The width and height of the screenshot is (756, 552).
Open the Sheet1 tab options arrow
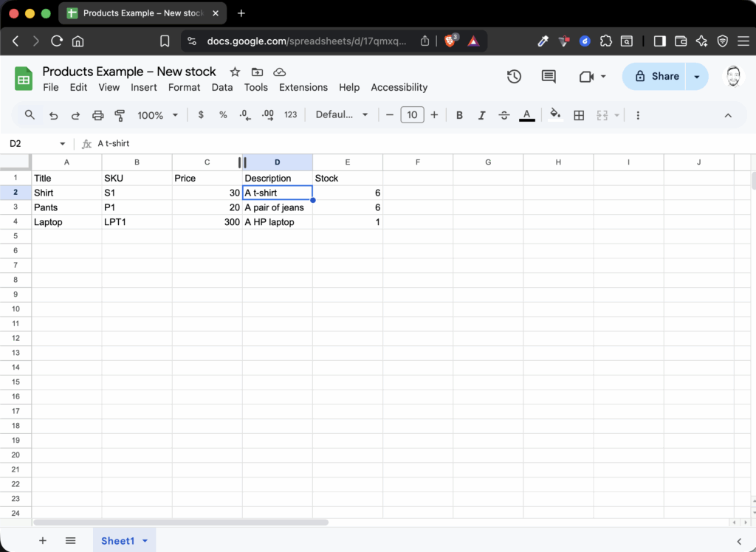(x=145, y=541)
